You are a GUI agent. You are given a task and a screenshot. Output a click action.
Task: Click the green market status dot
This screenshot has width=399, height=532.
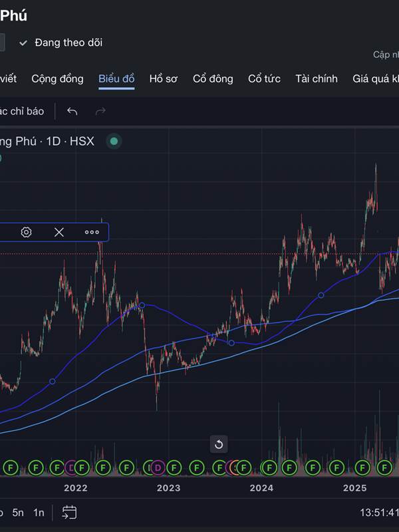tap(114, 141)
